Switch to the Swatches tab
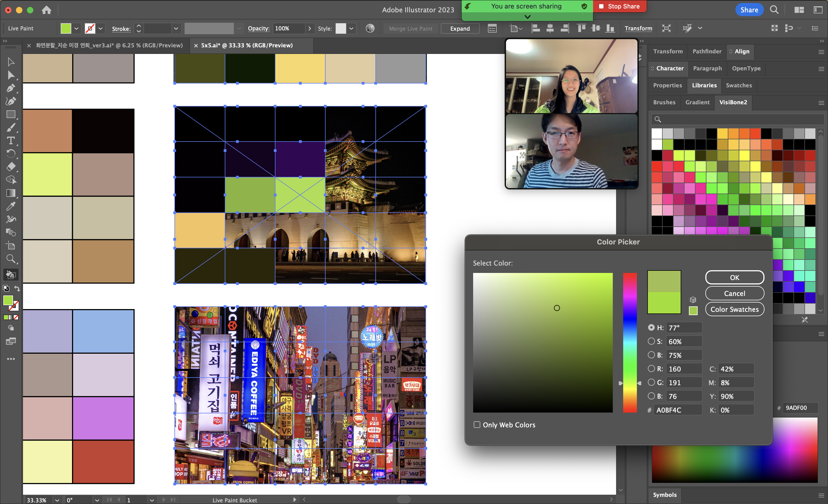 click(739, 85)
